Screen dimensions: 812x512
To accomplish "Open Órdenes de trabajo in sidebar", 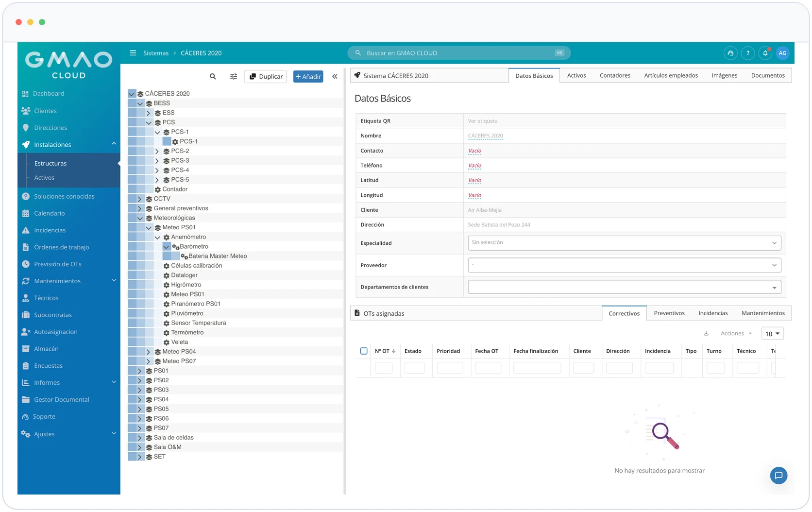I will tap(61, 247).
